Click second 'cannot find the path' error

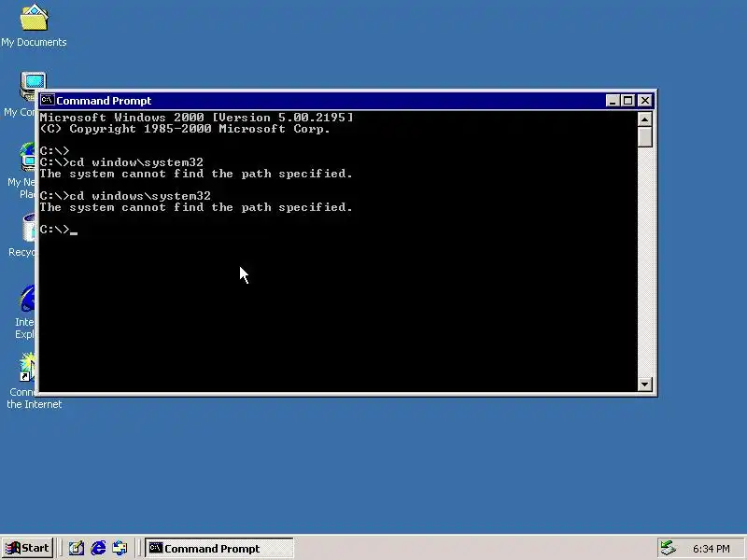(x=196, y=207)
